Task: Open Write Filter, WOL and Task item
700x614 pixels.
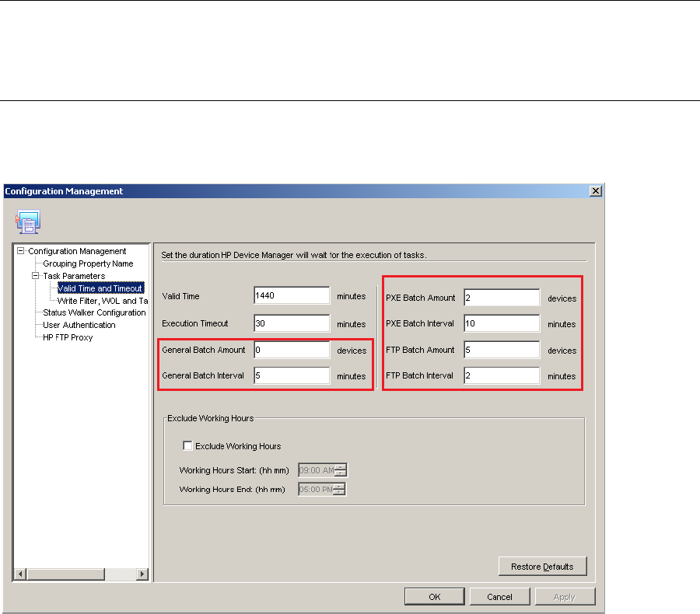Action: [x=103, y=301]
